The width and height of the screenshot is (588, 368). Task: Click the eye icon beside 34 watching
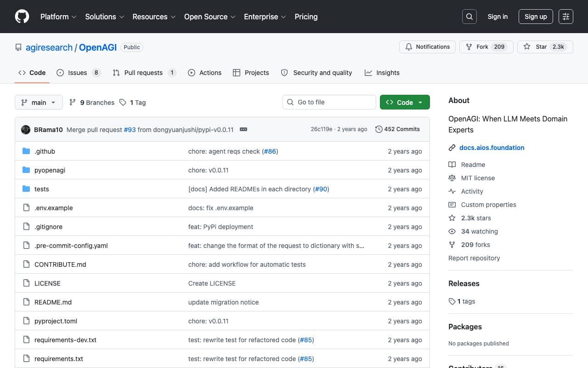452,231
